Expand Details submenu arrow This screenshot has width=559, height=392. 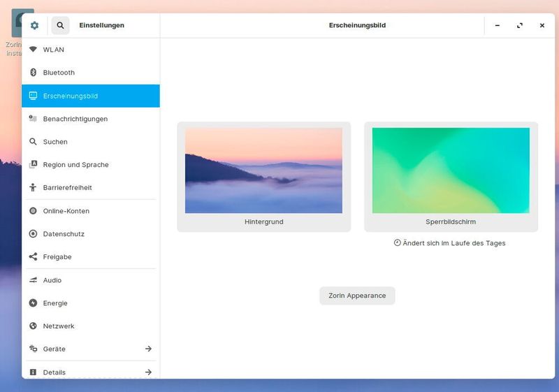[148, 372]
